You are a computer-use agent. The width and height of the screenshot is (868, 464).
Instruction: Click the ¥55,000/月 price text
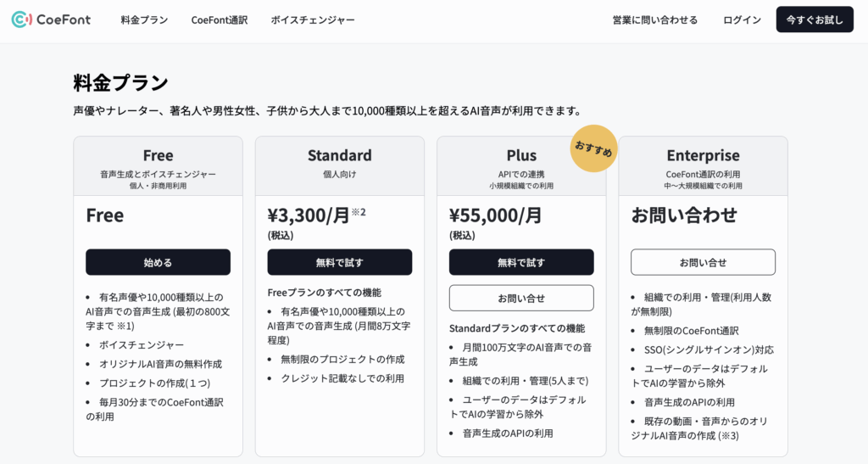click(x=495, y=215)
